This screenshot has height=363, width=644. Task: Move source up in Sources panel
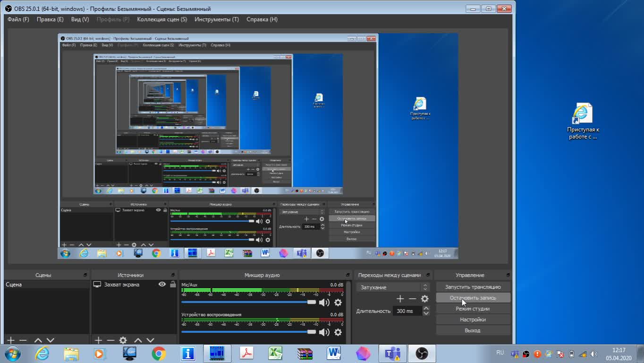pos(138,340)
